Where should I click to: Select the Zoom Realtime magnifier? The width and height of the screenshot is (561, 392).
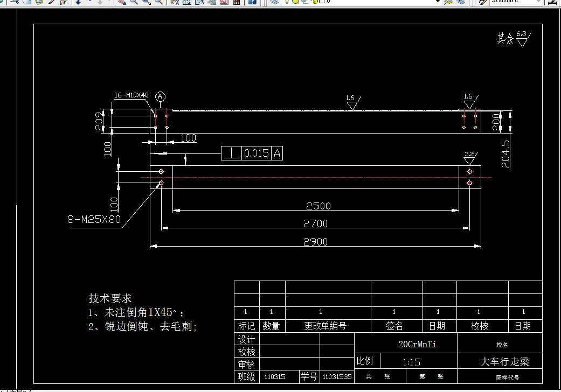tap(134, 2)
